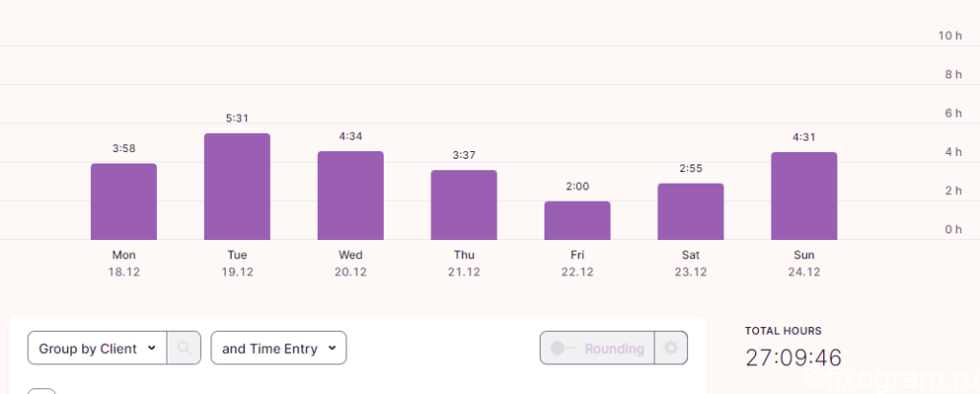
Task: Click the 5:31 value label above Tuesday
Action: click(x=237, y=118)
